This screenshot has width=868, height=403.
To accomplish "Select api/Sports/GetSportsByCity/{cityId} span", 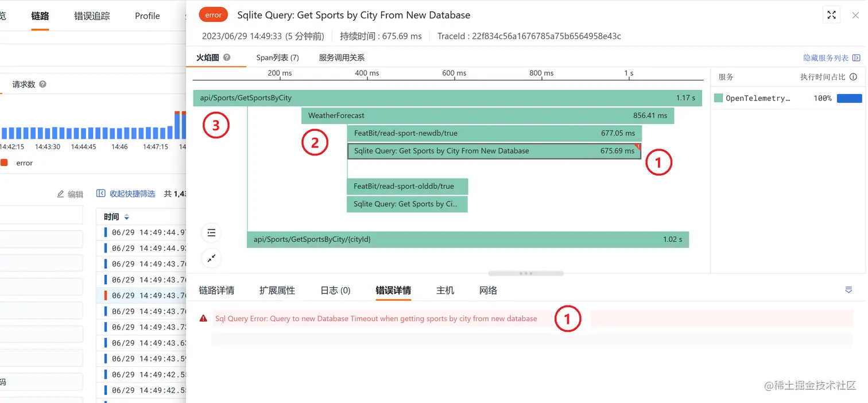I will tap(468, 239).
